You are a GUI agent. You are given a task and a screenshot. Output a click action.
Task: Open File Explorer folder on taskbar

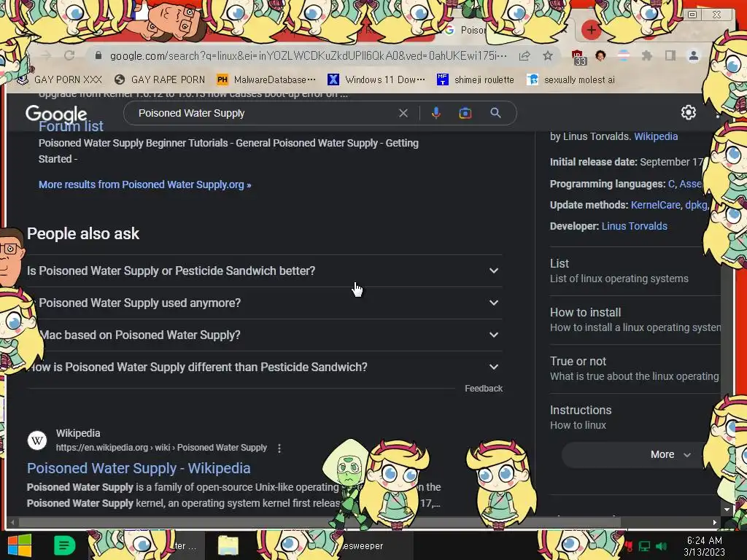(x=228, y=545)
